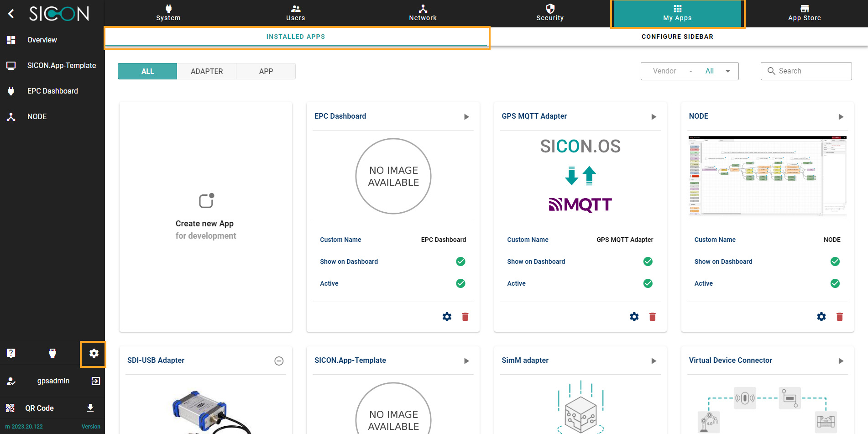
Task: Open the App Store tab
Action: coord(804,13)
